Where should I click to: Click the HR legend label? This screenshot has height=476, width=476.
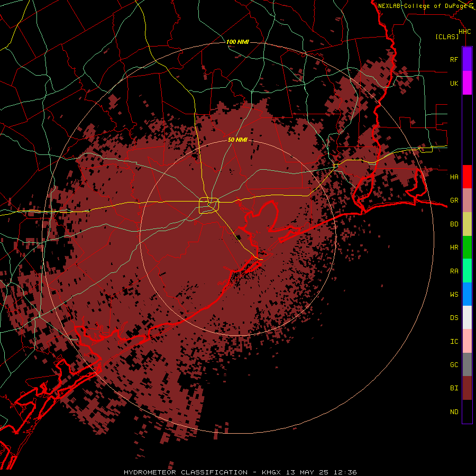[454, 248]
